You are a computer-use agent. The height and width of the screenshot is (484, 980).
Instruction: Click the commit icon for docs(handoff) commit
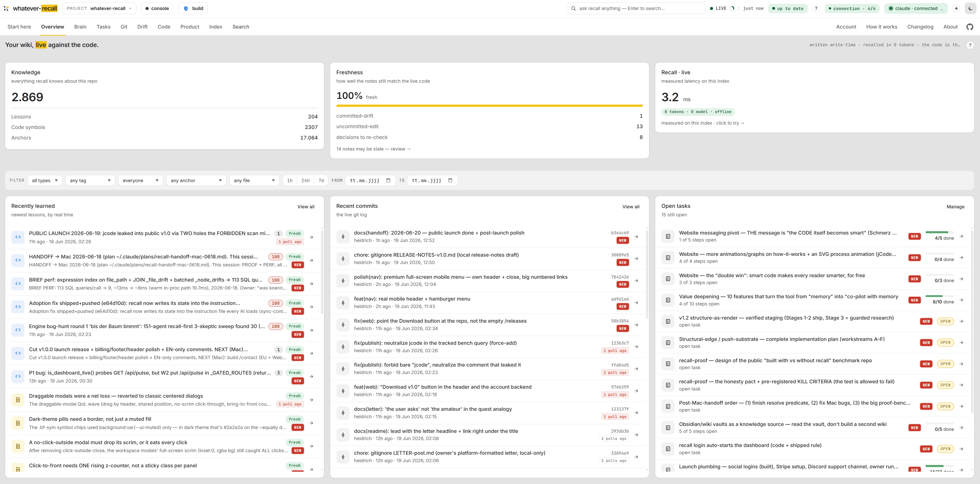tap(343, 237)
